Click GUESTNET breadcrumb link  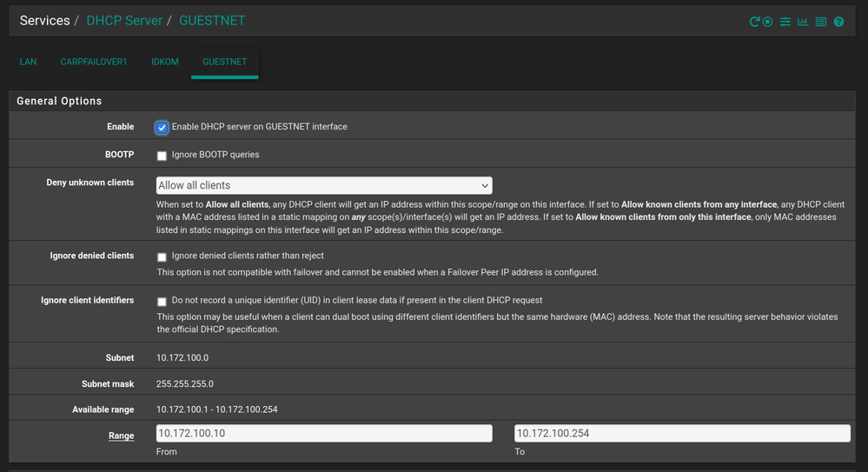point(212,20)
